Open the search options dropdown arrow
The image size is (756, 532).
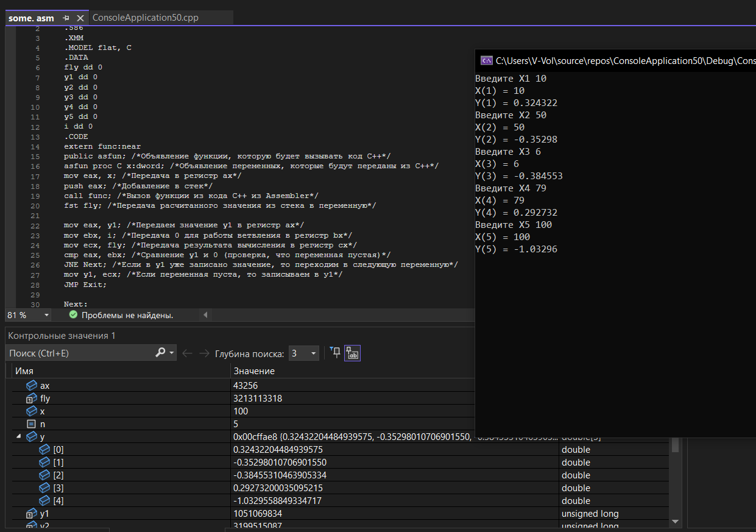pos(172,353)
